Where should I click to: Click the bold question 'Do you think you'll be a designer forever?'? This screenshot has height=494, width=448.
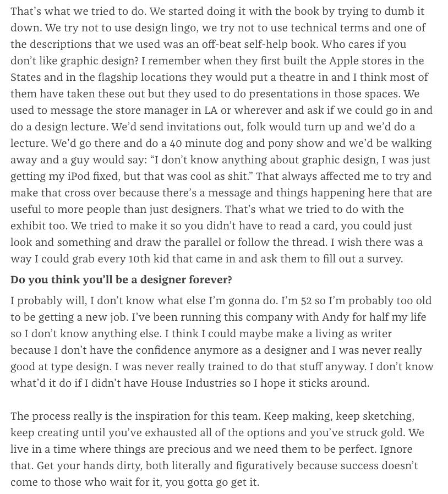122,280
